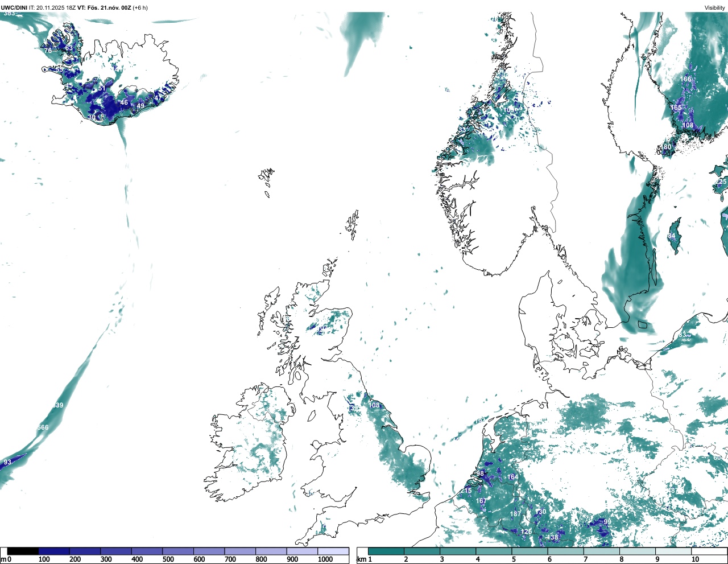Image resolution: width=728 pixels, height=564 pixels.
Task: Click the '60' value at right edge
Action: pos(717,458)
